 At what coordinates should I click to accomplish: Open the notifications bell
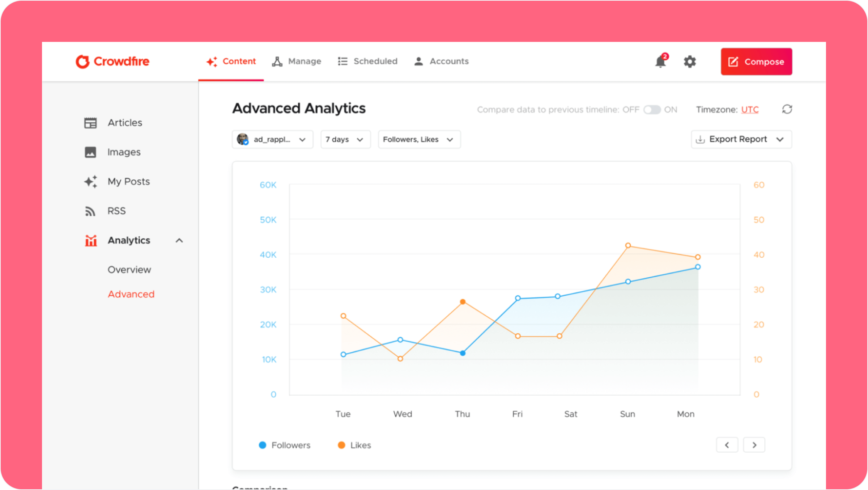[x=661, y=61]
